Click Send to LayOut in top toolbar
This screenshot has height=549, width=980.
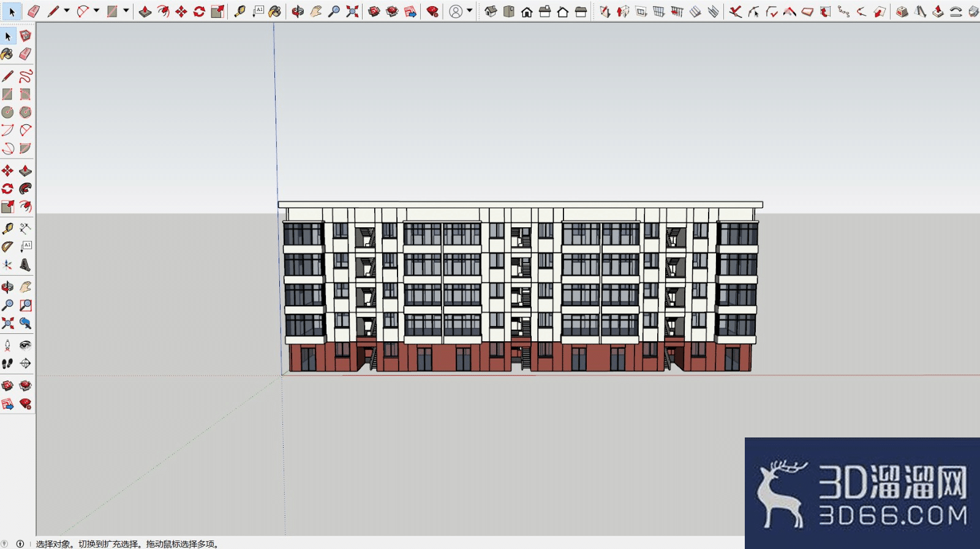(x=410, y=11)
